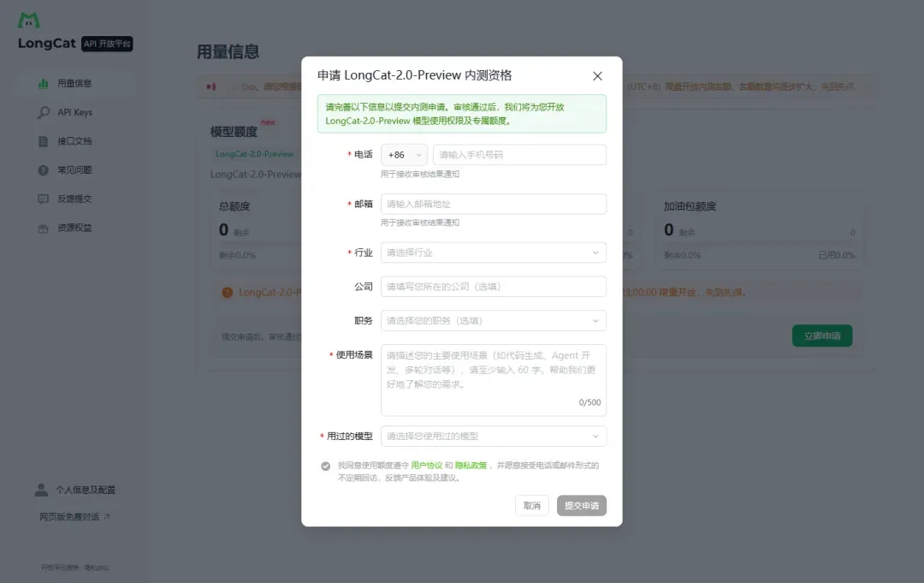Click the red announcement icon in the banner
This screenshot has height=583, width=924.
click(x=211, y=86)
